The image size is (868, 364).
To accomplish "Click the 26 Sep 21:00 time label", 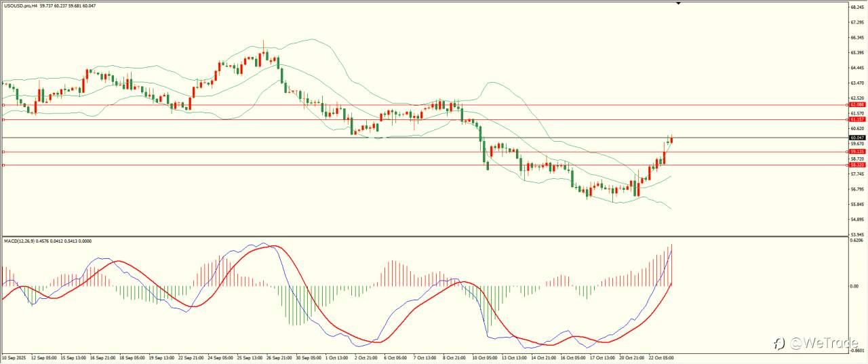I will [280, 357].
